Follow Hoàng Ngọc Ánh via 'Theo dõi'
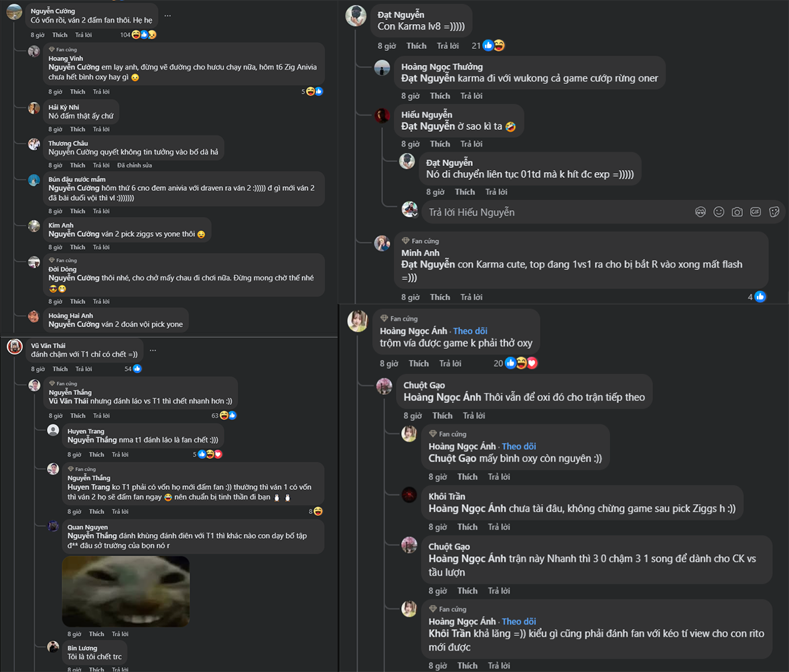Viewport: 789px width, 672px height. click(x=470, y=331)
